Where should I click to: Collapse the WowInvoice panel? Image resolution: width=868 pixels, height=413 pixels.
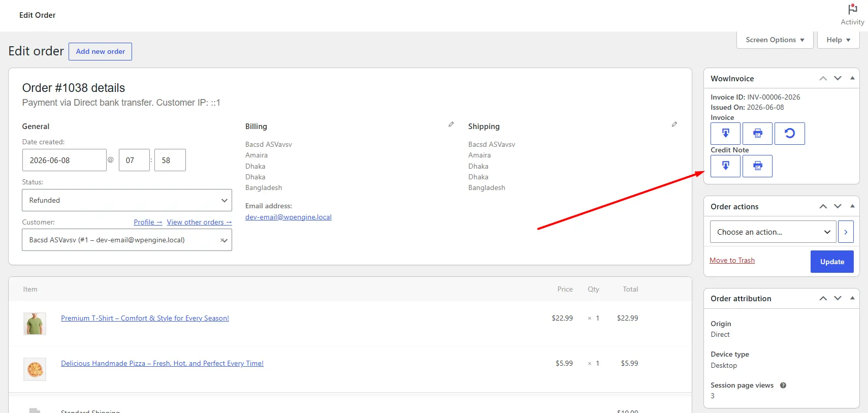click(x=852, y=78)
